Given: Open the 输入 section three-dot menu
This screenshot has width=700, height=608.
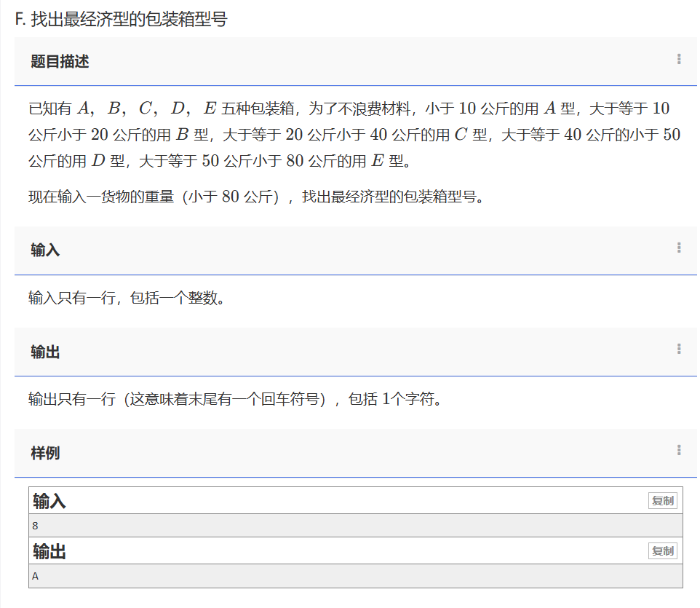Looking at the screenshot, I should [678, 248].
